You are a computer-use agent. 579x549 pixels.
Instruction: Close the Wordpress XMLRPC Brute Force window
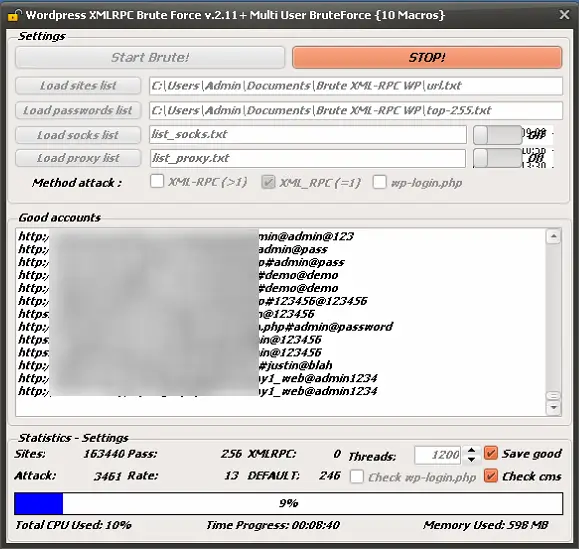click(564, 15)
